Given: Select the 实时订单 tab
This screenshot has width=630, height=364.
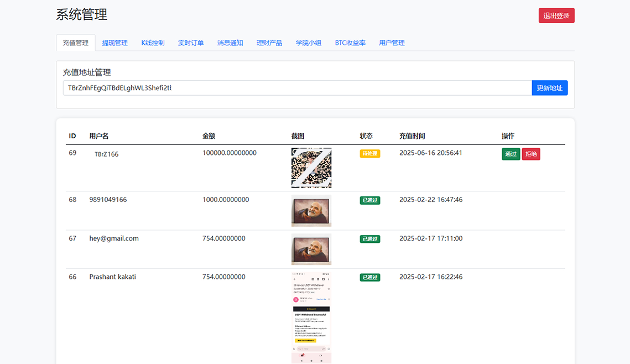Looking at the screenshot, I should click(191, 43).
